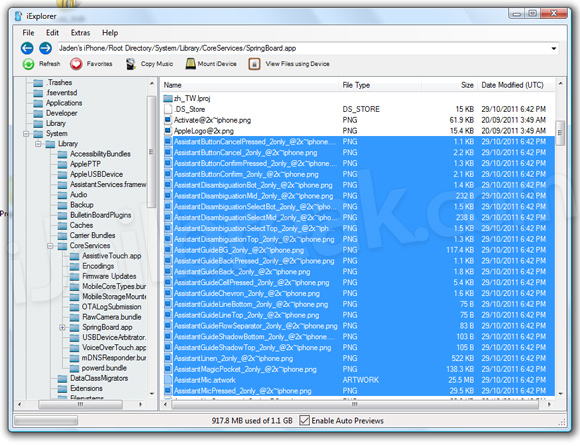
Task: Click the Applications folder icon in tree
Action: 38,103
